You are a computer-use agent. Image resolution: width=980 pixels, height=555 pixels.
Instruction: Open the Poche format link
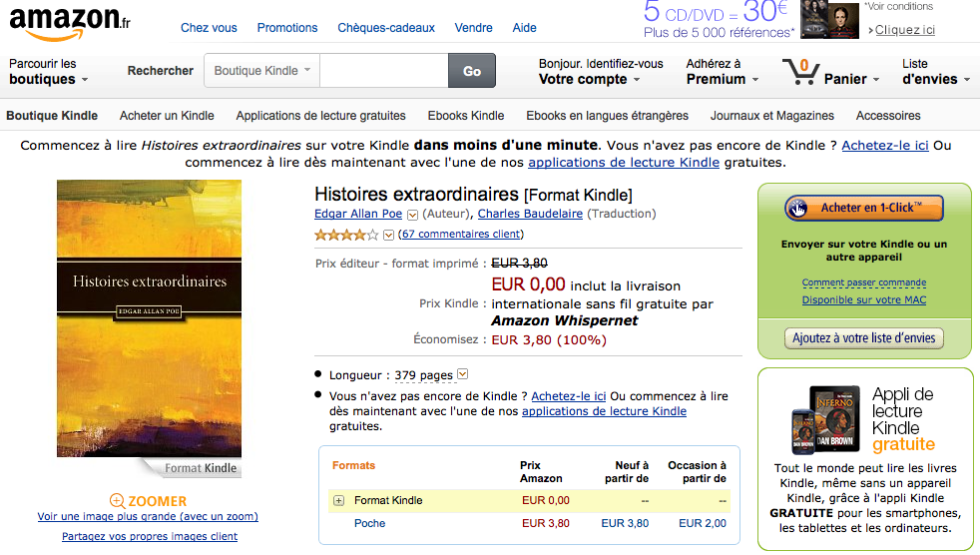(369, 524)
